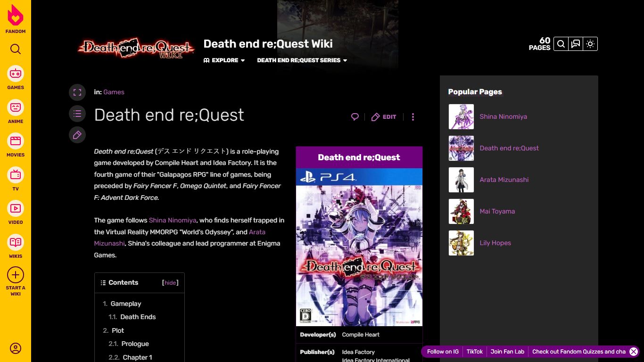644x362 pixels.
Task: Click the wiki header search icon
Action: coord(561,44)
